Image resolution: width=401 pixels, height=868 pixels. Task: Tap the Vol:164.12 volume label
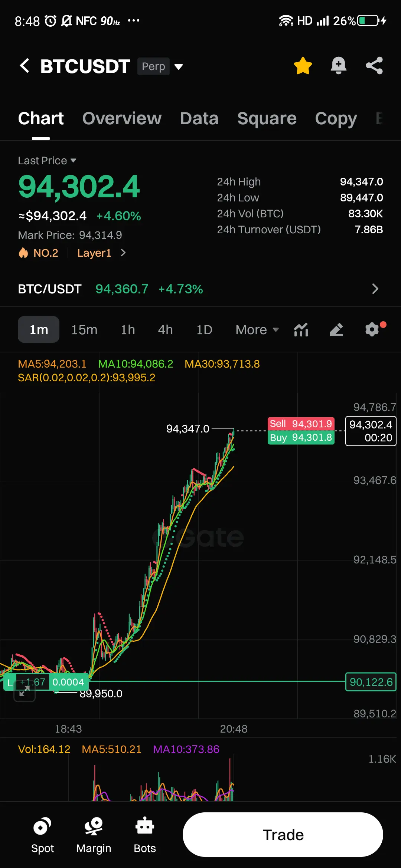[44, 749]
